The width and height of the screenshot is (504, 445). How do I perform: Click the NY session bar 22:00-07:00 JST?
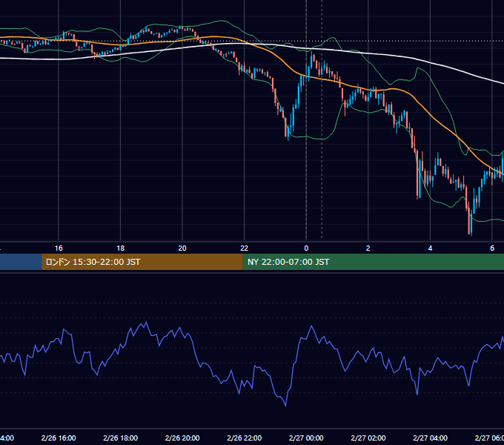click(373, 262)
